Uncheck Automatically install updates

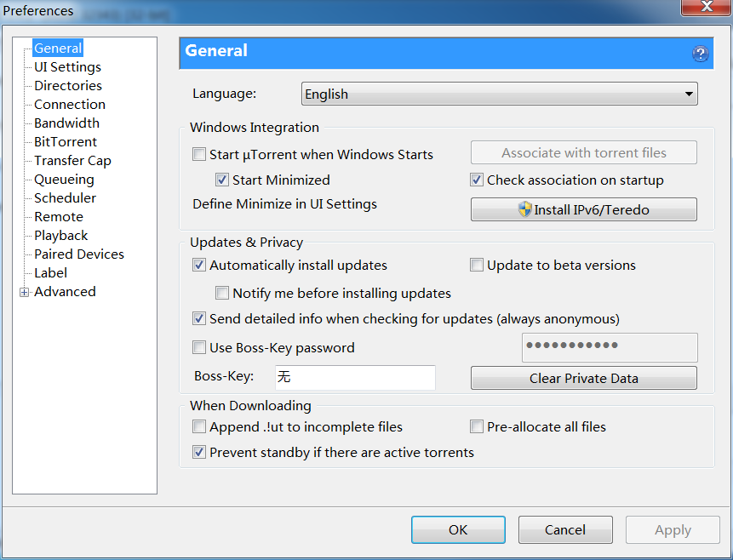pos(199,266)
